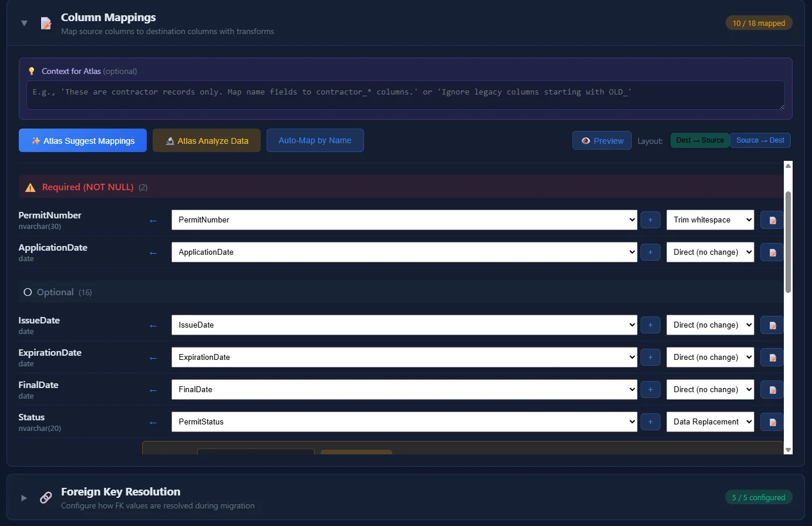Click the document icon beside Column Mappings title
This screenshot has width=812, height=526.
click(46, 23)
